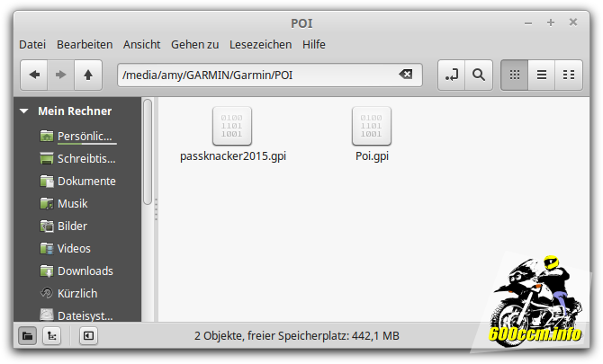
Task: Switch to compact view
Action: [x=568, y=75]
